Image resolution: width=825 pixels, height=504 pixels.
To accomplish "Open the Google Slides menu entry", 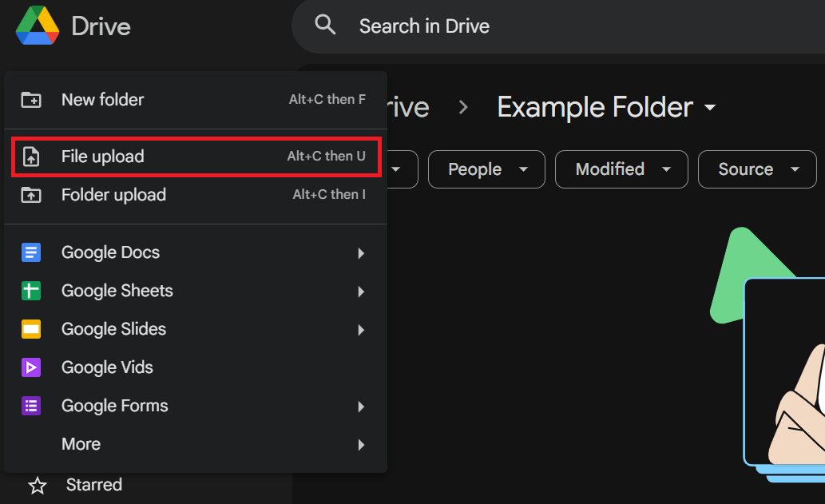I will (x=196, y=329).
